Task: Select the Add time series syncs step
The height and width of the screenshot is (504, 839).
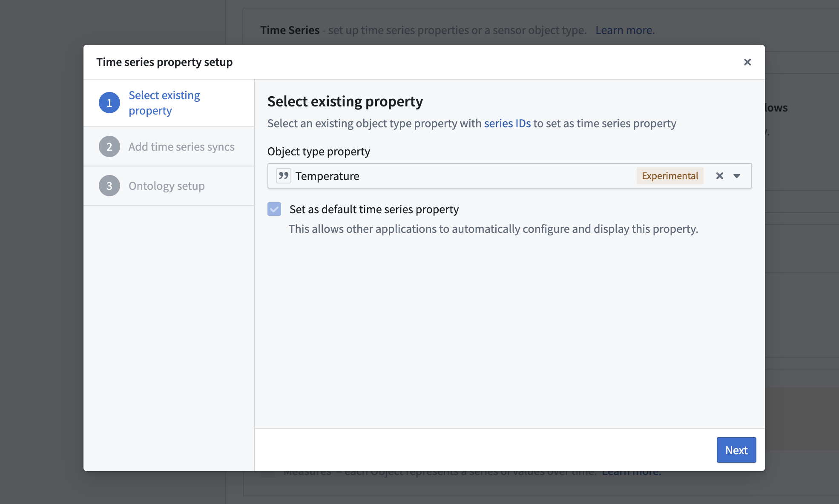Action: pos(169,147)
